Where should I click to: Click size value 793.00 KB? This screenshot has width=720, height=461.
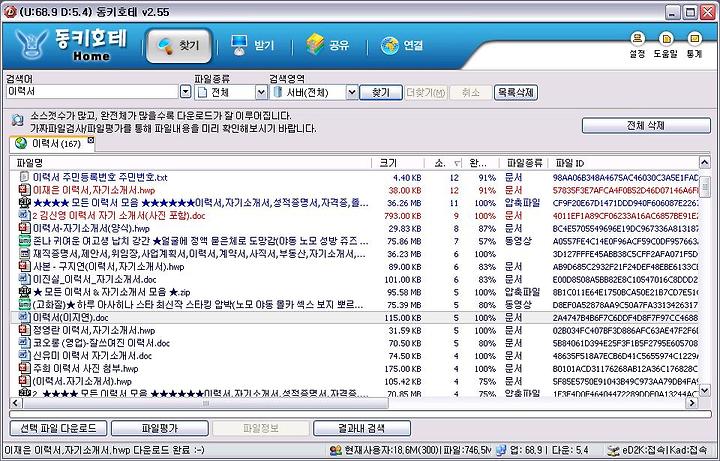403,216
